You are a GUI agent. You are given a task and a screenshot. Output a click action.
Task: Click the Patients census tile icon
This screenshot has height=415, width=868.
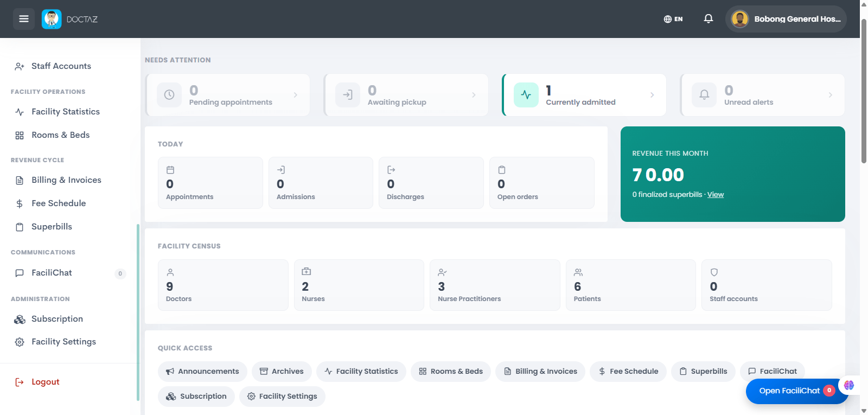[x=578, y=272]
